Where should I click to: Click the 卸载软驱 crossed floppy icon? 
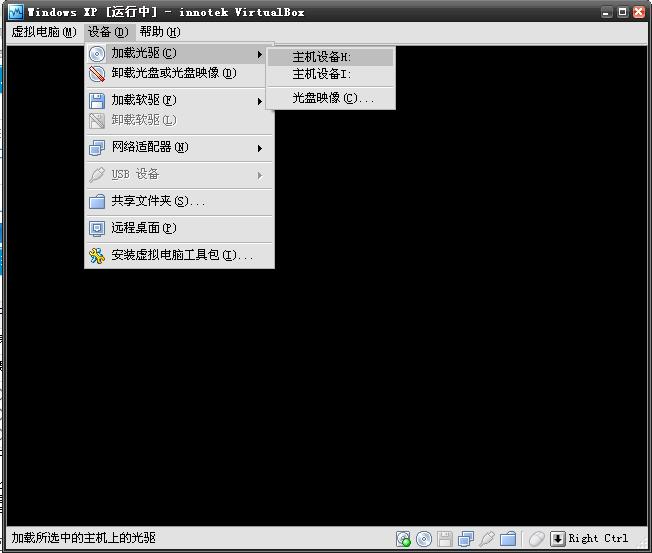tap(97, 121)
